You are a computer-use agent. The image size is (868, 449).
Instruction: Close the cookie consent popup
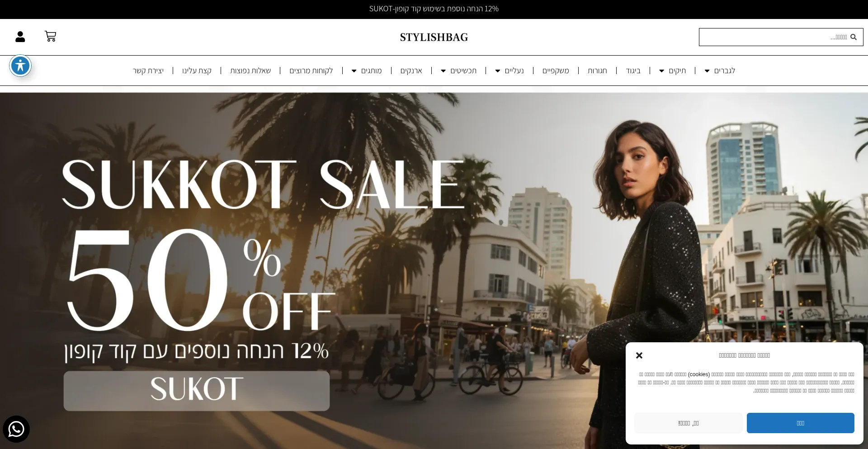point(639,355)
